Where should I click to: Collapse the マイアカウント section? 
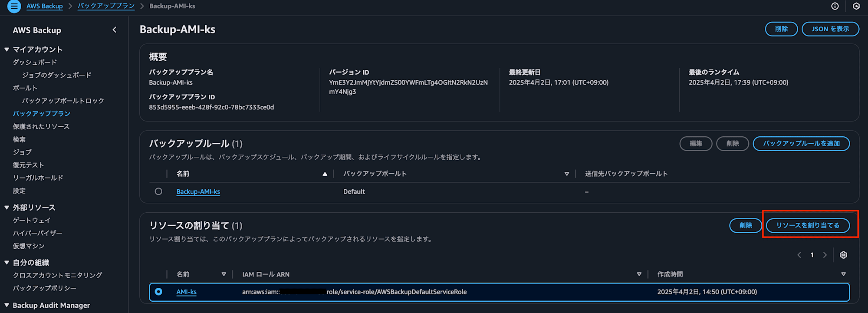pyautogui.click(x=7, y=49)
